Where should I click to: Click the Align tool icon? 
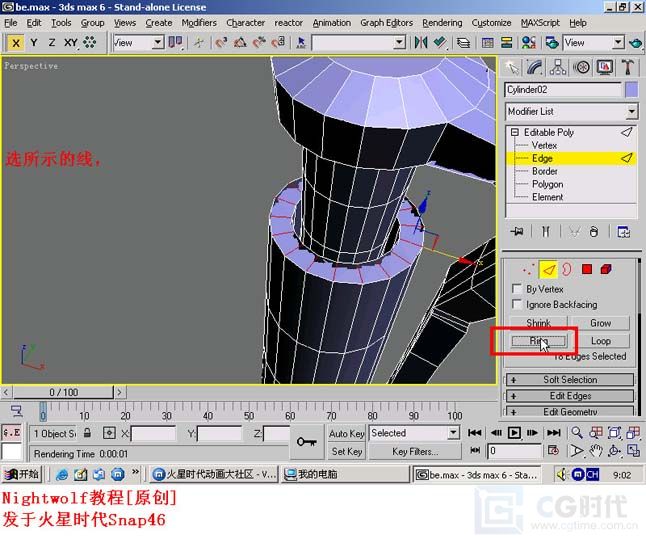tap(440, 42)
